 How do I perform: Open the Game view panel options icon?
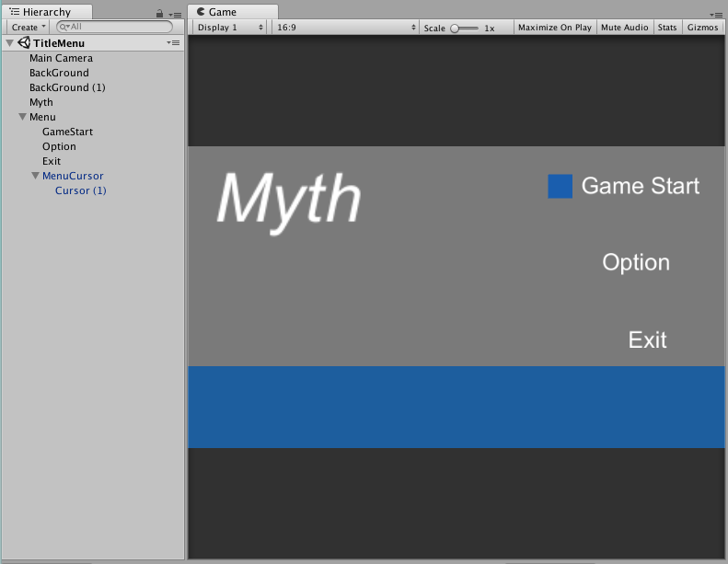click(715, 15)
